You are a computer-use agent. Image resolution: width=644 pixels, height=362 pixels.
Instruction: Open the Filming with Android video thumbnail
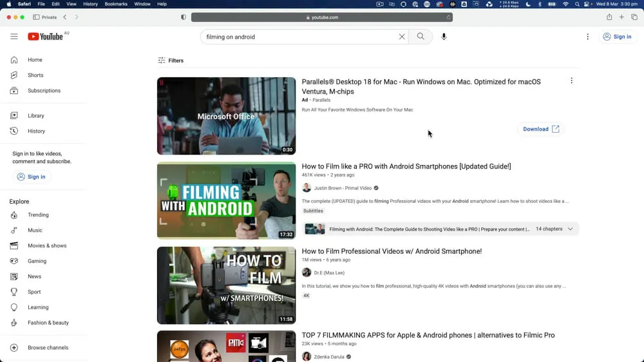pyautogui.click(x=226, y=200)
